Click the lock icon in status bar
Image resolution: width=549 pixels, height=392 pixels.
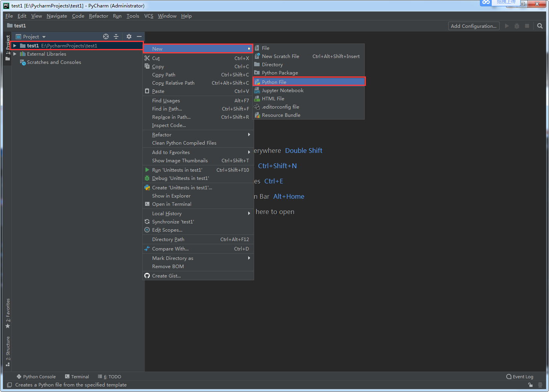coord(530,385)
